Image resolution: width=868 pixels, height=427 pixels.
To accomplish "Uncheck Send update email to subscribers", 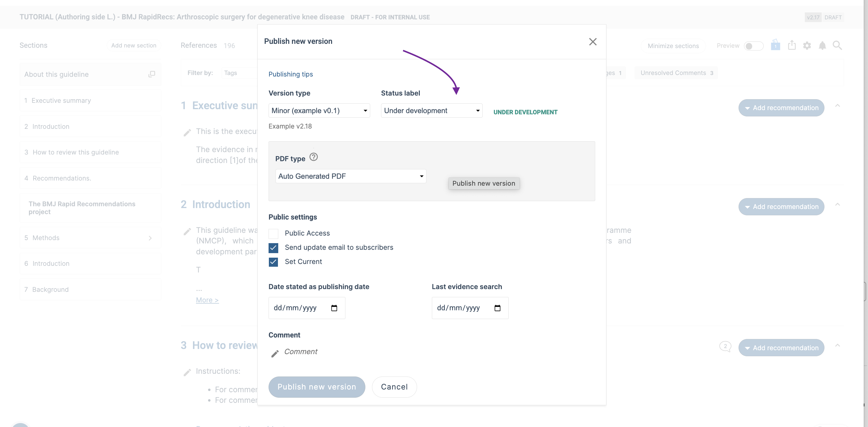I will tap(273, 248).
